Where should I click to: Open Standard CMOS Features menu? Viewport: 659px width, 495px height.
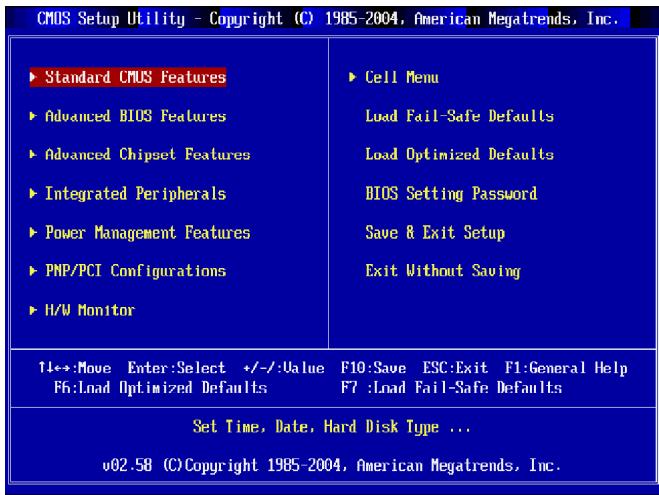pos(128,77)
